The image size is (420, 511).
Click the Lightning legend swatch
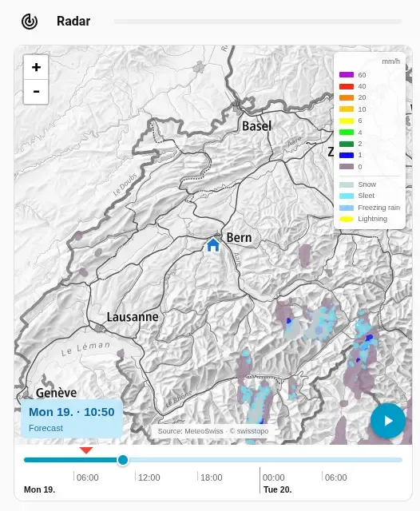[x=347, y=219]
